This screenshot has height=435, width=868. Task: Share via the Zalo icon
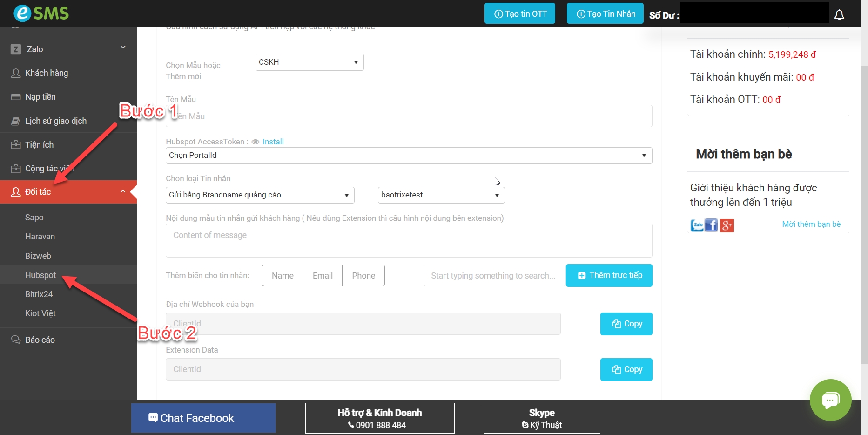[697, 225]
